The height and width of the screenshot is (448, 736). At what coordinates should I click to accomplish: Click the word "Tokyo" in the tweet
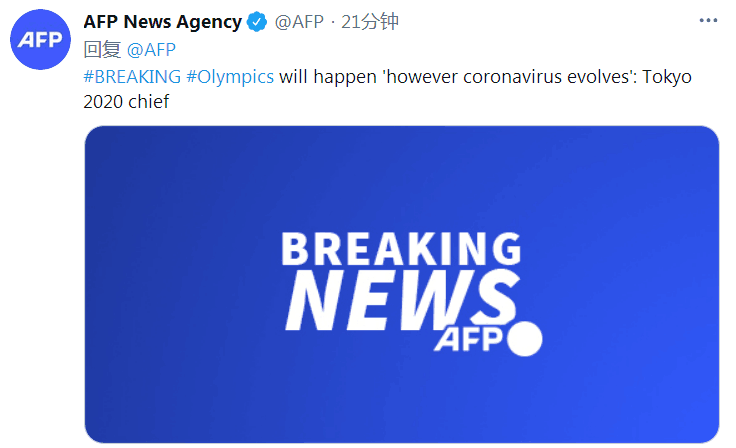[x=665, y=77]
